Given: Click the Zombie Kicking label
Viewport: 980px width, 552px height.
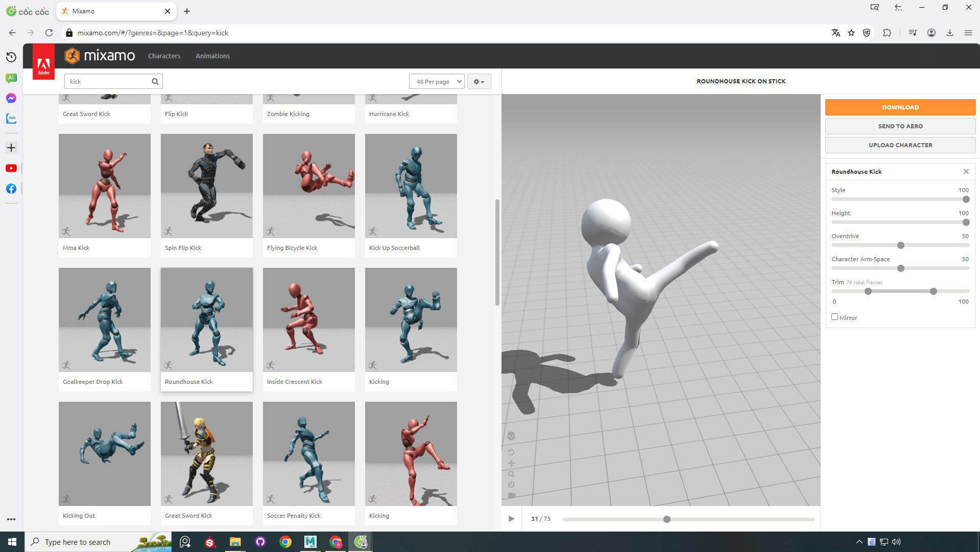Looking at the screenshot, I should [288, 114].
